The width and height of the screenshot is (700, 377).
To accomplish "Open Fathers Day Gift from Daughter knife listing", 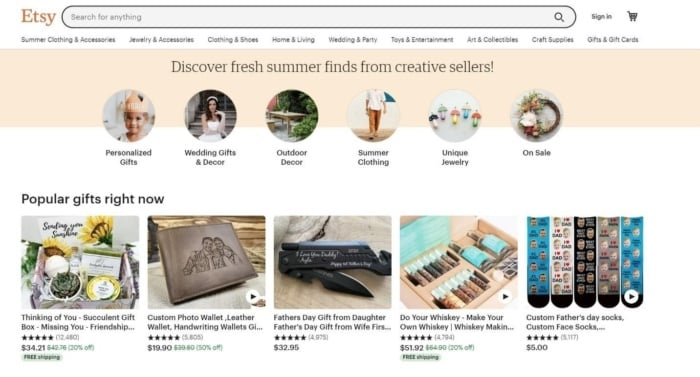I will (x=333, y=262).
